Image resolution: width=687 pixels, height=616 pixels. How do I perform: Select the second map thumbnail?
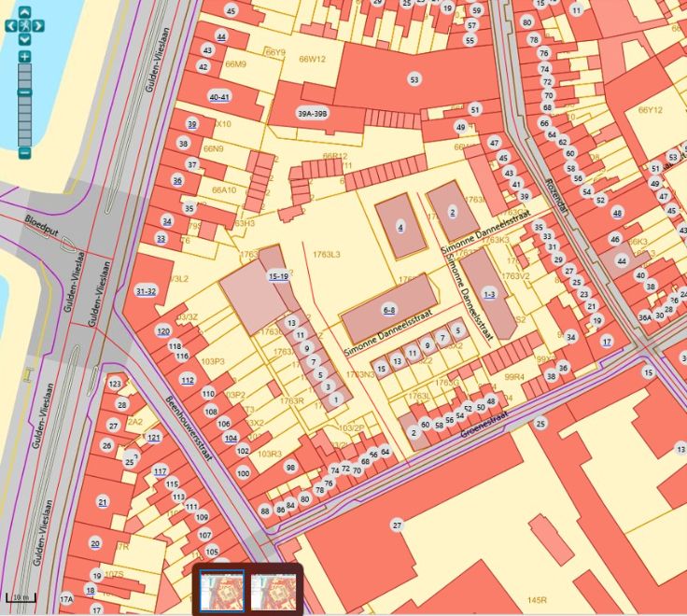pos(273,591)
